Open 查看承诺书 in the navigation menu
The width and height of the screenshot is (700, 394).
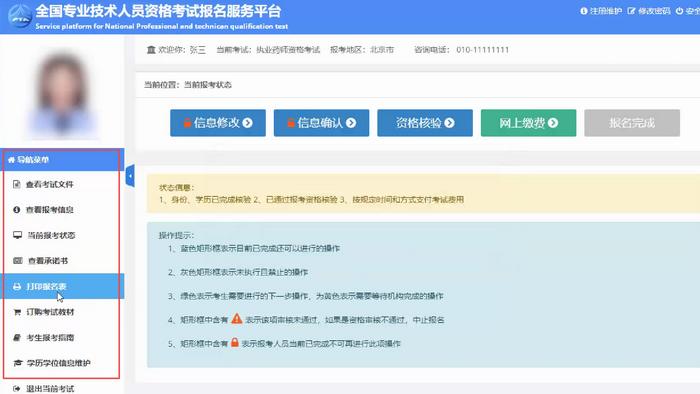[62, 261]
